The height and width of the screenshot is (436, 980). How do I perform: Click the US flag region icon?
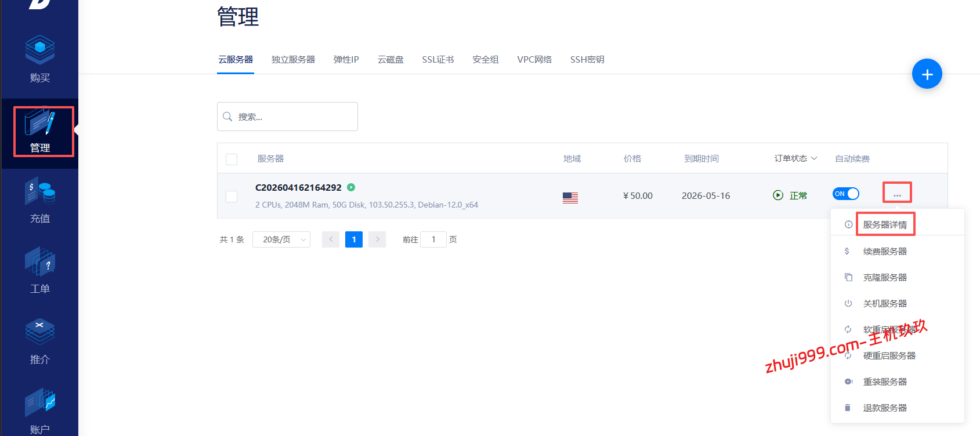click(570, 198)
